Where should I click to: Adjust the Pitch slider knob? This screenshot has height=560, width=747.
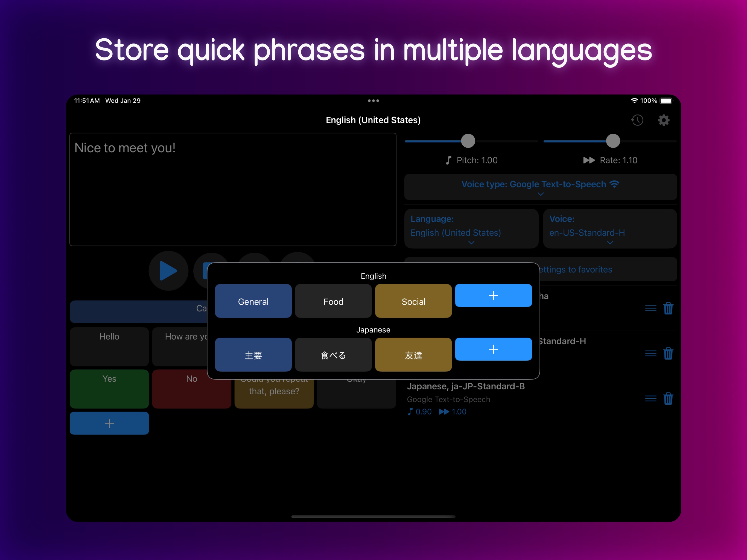coord(468,141)
